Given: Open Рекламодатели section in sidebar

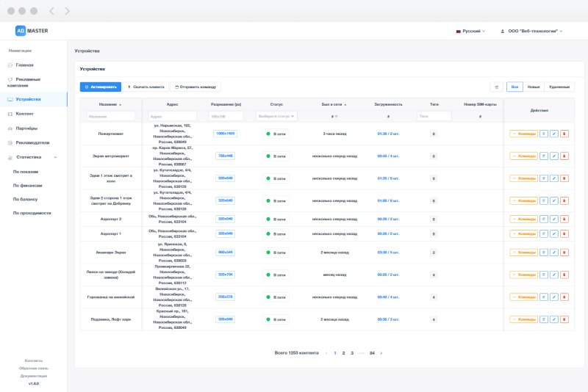Looking at the screenshot, I should [x=32, y=142].
